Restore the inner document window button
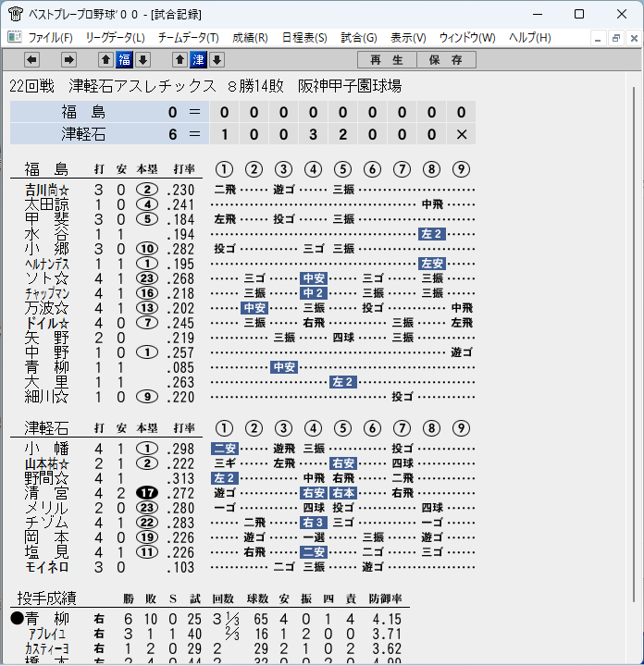This screenshot has height=666, width=644. [x=615, y=38]
